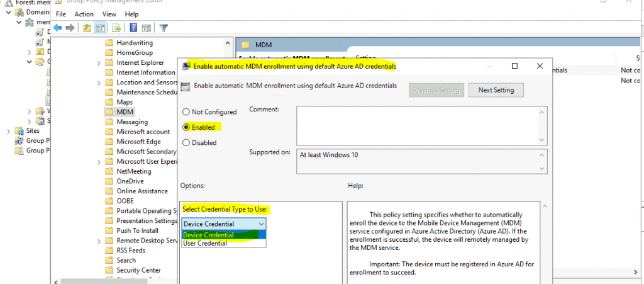Click the 'At least Windows 10' text

point(329,155)
